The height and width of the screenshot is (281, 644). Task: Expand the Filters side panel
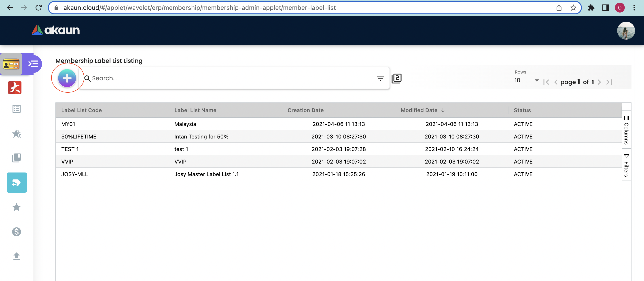tap(626, 166)
